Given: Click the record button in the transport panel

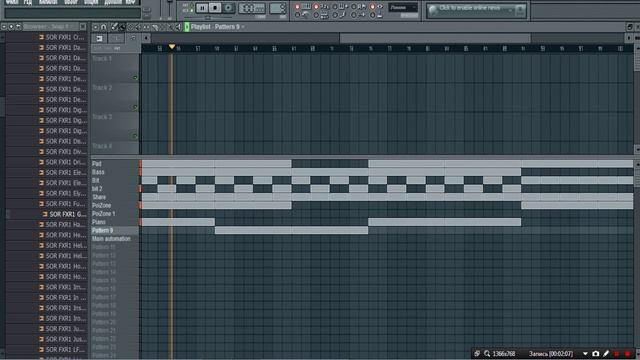Looking at the screenshot, I should click(x=228, y=8).
